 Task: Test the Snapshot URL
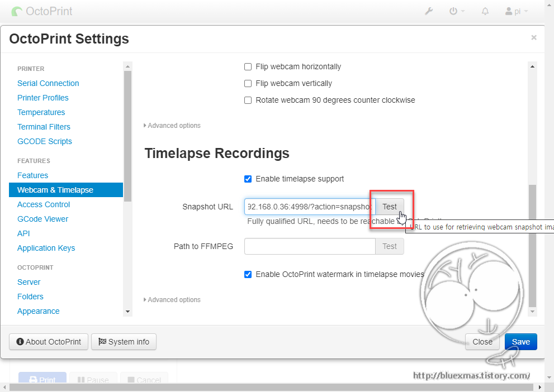(389, 207)
